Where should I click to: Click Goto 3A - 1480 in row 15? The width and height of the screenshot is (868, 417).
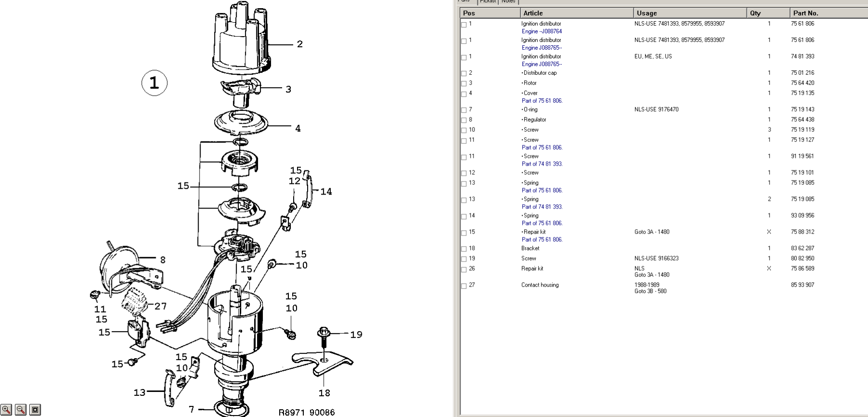pyautogui.click(x=651, y=232)
